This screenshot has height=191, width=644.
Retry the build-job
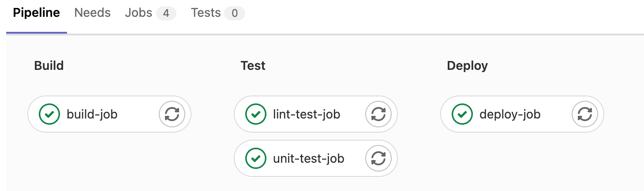point(172,115)
